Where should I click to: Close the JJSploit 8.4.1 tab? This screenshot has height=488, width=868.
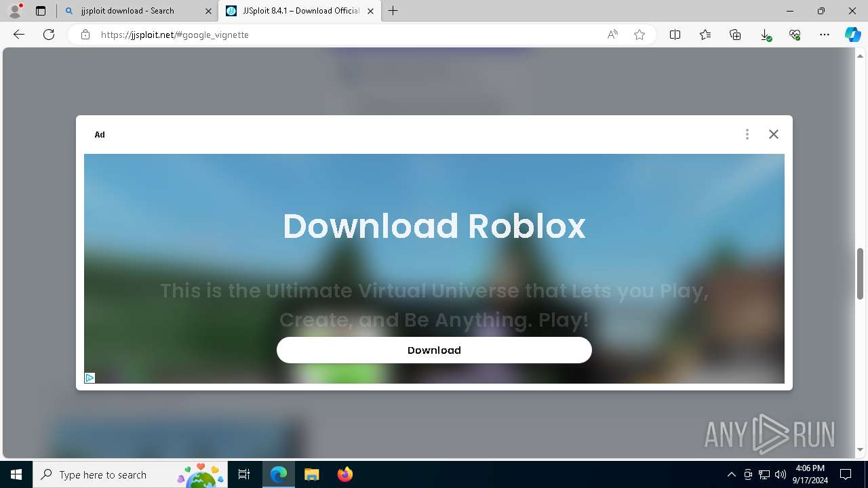[x=370, y=11]
